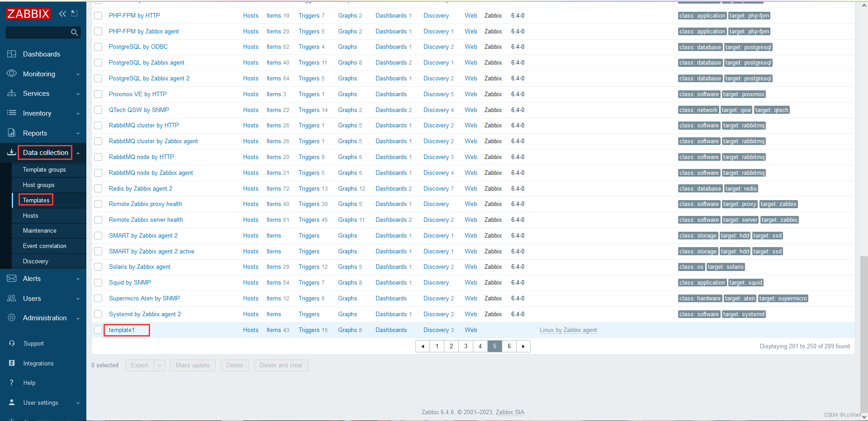868x421 pixels.
Task: Click the Help question mark icon
Action: 12,383
